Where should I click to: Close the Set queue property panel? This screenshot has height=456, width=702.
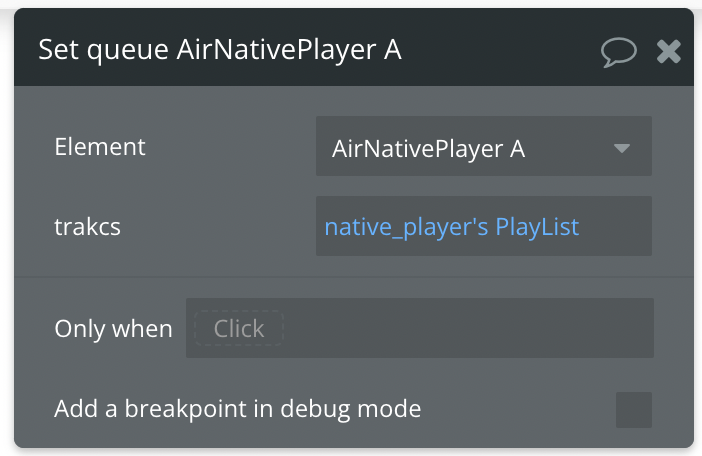click(668, 51)
